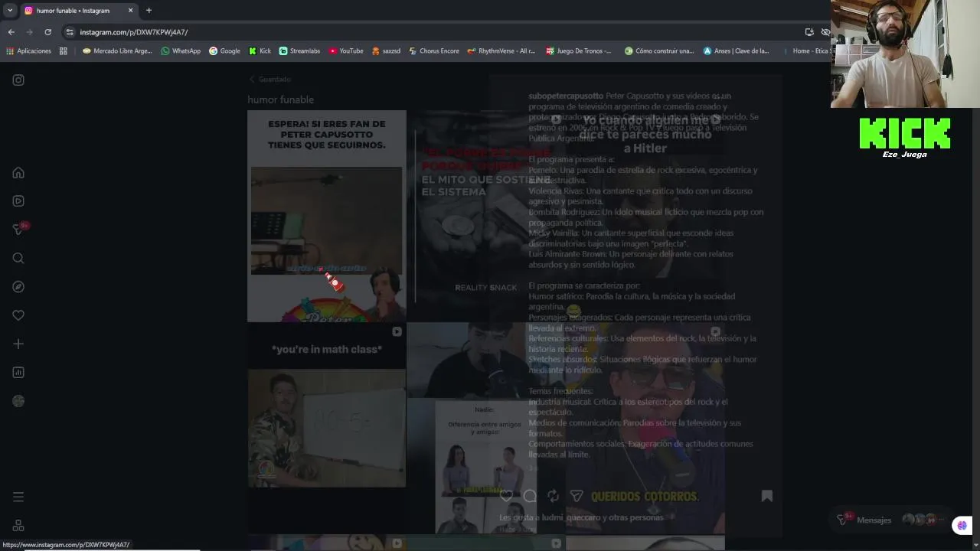The image size is (980, 551).
Task: Click the crossed-eye icon in address bar
Action: point(825,32)
